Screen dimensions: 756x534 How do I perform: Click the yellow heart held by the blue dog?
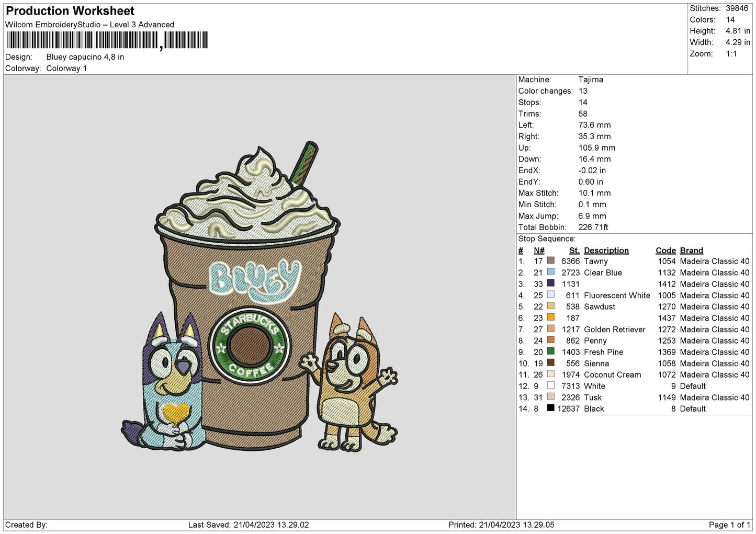175,413
